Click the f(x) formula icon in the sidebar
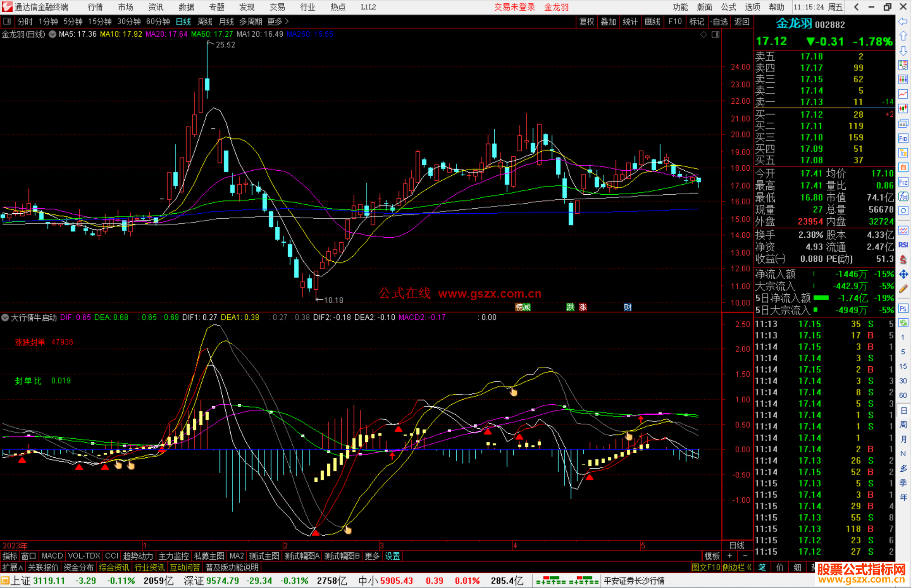Image resolution: width=911 pixels, height=588 pixels. pyautogui.click(x=903, y=196)
